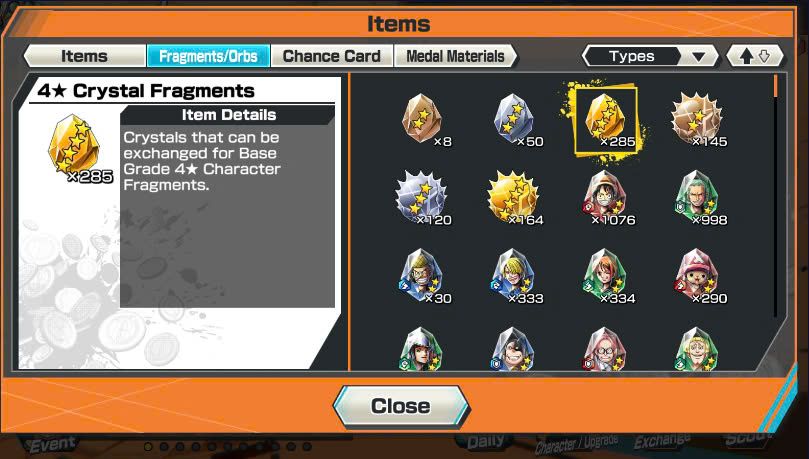Select the gold spiky orb x164

514,198
